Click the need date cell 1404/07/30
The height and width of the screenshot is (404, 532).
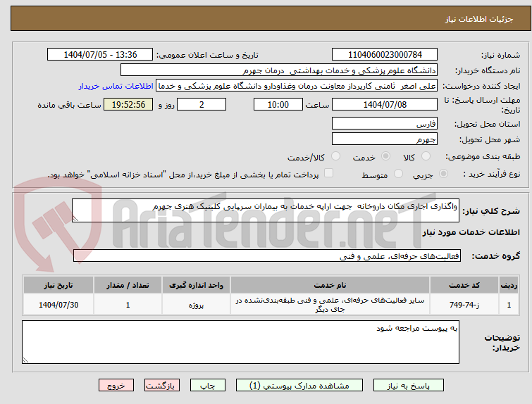[x=58, y=305]
